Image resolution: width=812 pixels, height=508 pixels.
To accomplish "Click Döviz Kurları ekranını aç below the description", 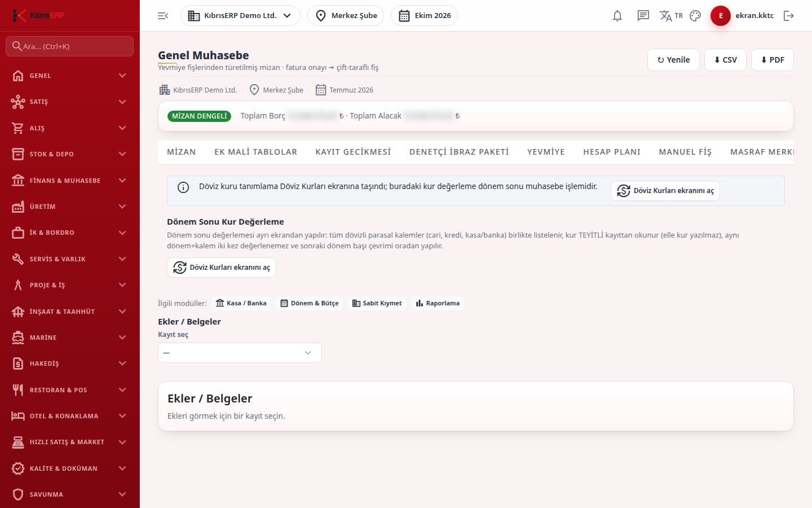I will pyautogui.click(x=222, y=268).
